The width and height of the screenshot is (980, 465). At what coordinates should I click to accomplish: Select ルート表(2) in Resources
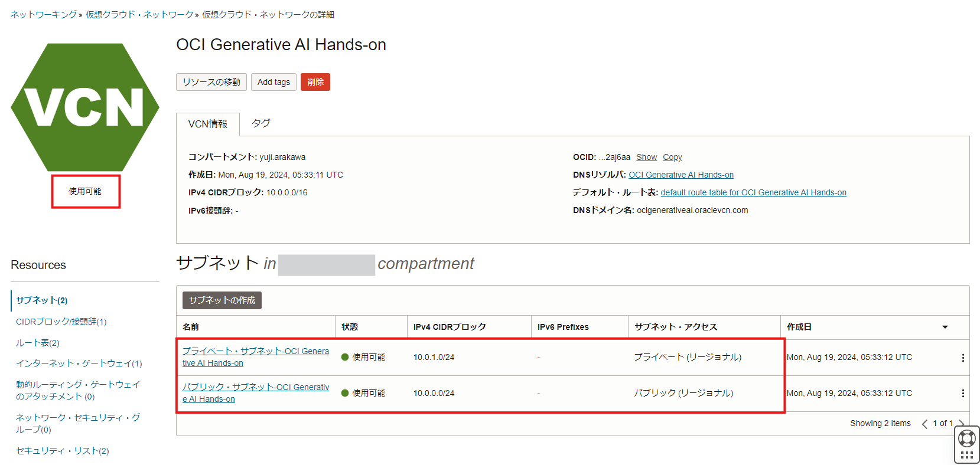tap(38, 343)
